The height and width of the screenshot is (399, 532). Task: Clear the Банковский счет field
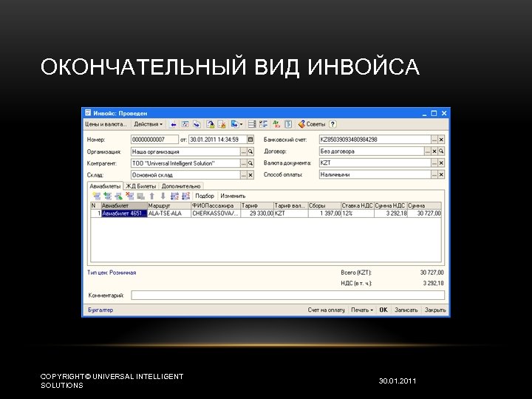click(441, 140)
